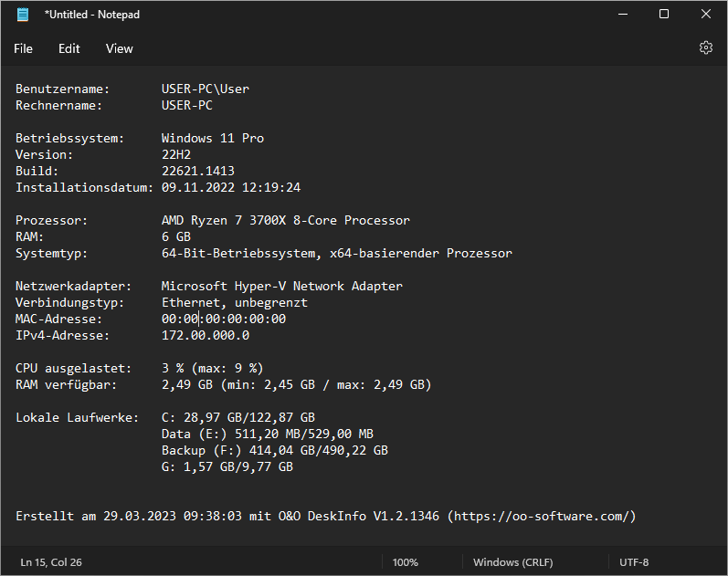Click on the AMD Ryzen 7 3700X processor text
The image size is (728, 576).
coord(285,221)
